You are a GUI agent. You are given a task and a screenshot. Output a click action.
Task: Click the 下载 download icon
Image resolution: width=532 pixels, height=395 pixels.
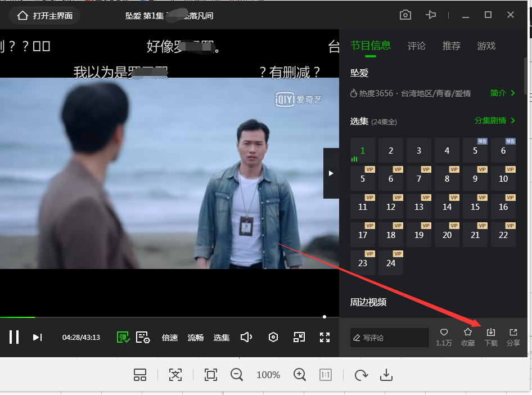click(x=490, y=336)
